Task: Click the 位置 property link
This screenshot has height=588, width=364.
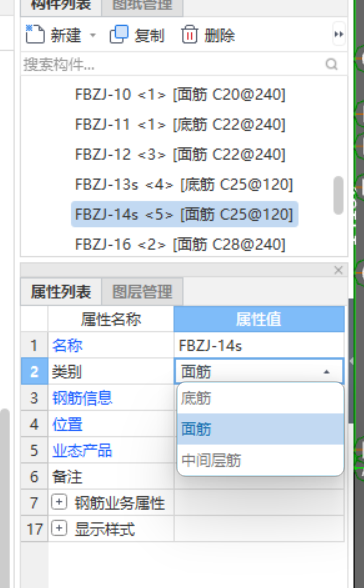Action: pos(67,424)
